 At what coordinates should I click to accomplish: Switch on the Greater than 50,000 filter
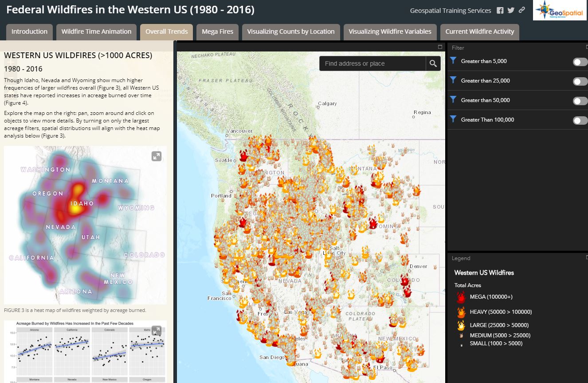click(580, 101)
